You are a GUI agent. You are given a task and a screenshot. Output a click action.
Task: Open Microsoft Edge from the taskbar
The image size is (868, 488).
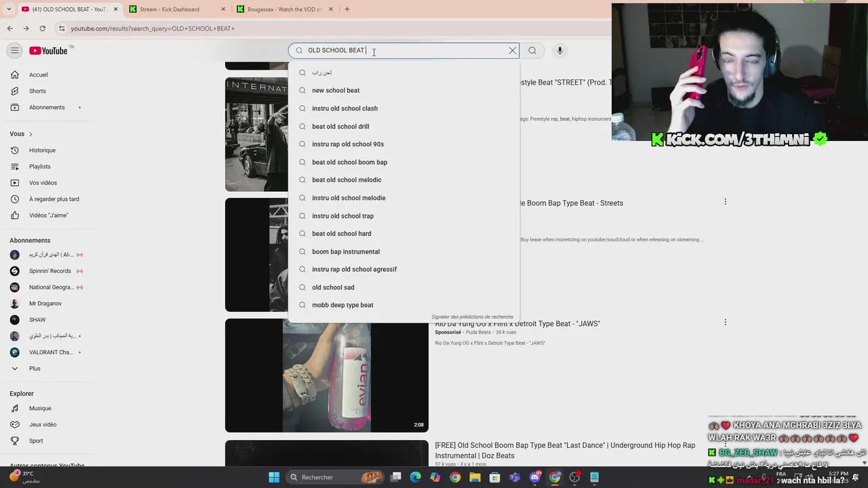pos(416,477)
